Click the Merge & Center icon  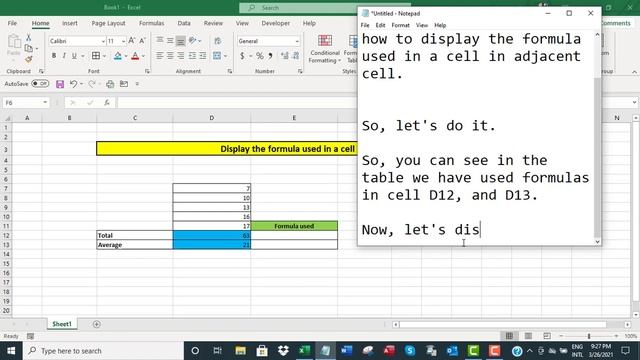point(217,56)
